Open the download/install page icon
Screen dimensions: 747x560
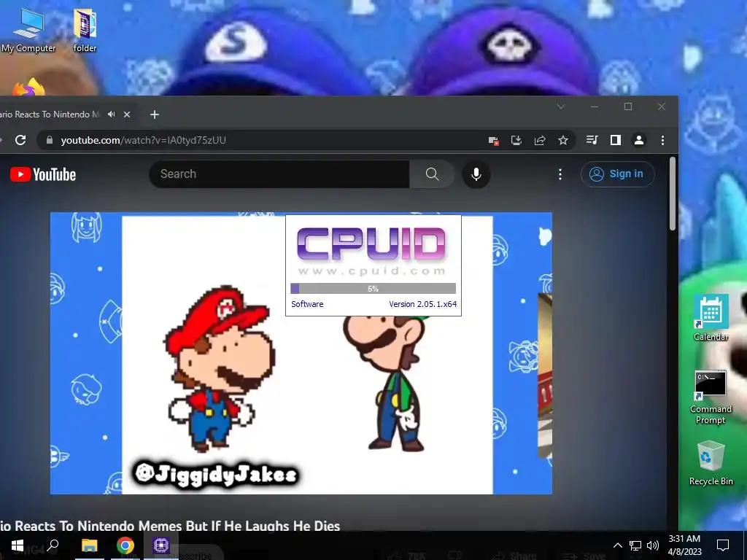pyautogui.click(x=516, y=140)
